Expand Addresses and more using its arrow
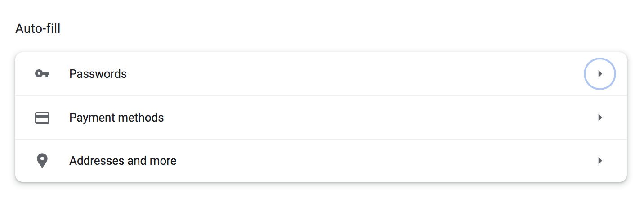The image size is (644, 208). point(600,161)
